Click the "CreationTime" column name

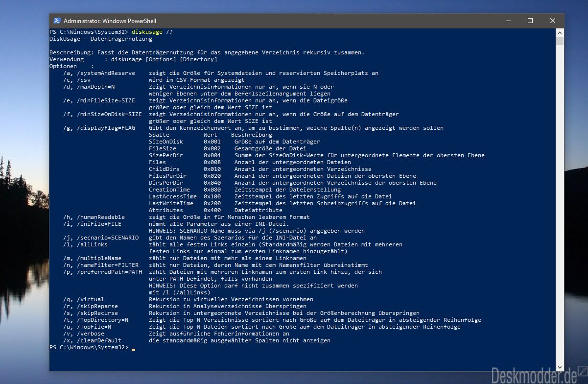[169, 190]
